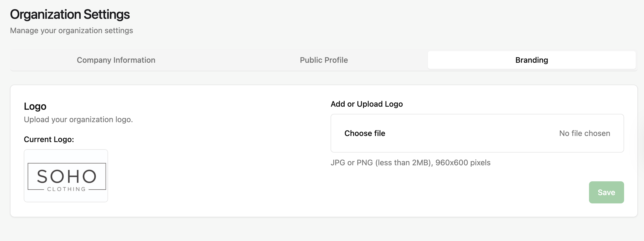The width and height of the screenshot is (644, 241).
Task: Click 'Manage your organization settings' subtitle
Action: [x=71, y=30]
